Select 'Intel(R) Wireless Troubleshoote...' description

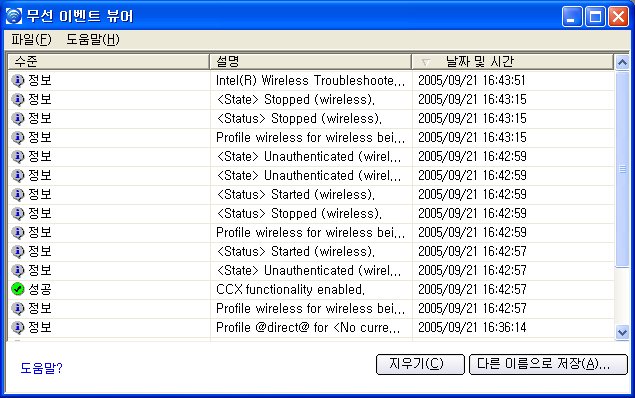pyautogui.click(x=310, y=81)
